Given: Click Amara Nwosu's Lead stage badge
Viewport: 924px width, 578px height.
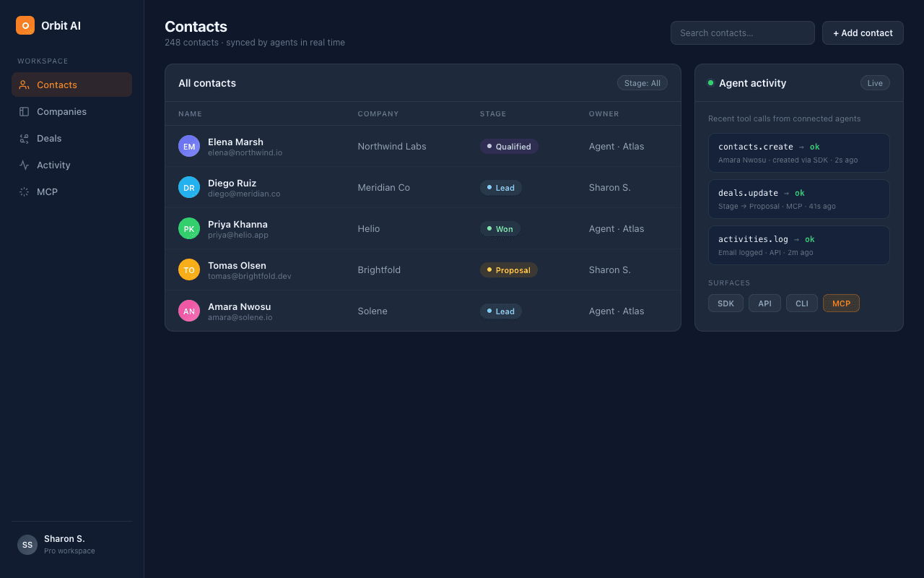Looking at the screenshot, I should tap(501, 311).
